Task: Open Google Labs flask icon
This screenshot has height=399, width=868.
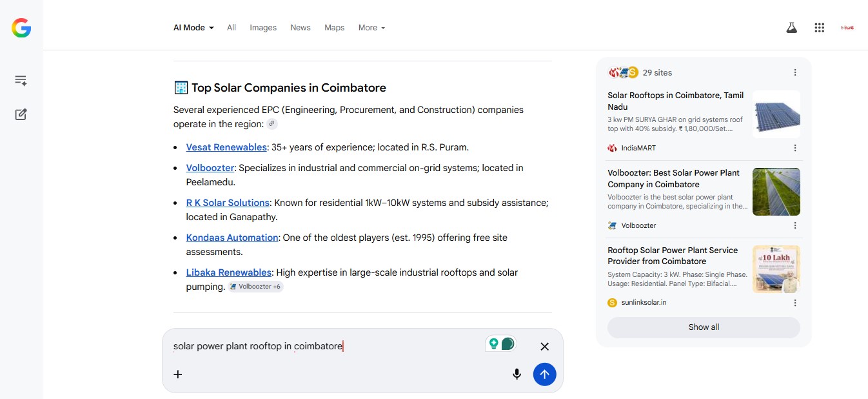Action: pos(791,28)
